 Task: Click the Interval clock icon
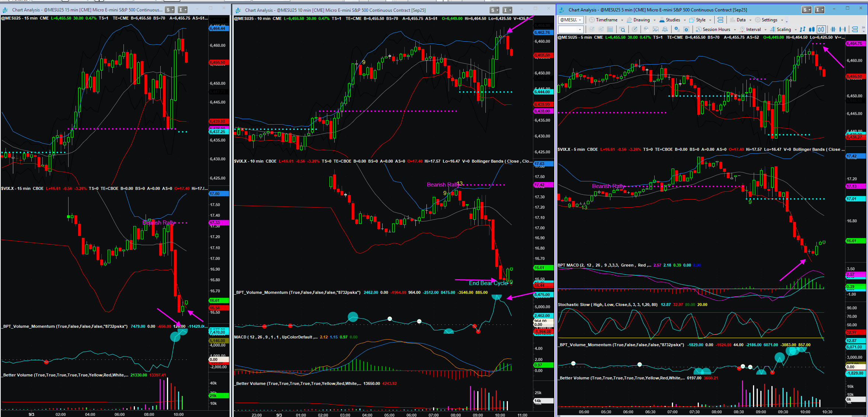click(742, 29)
